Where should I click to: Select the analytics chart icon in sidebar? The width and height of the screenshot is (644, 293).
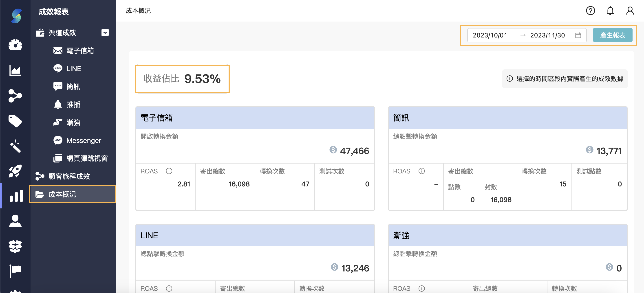(15, 70)
